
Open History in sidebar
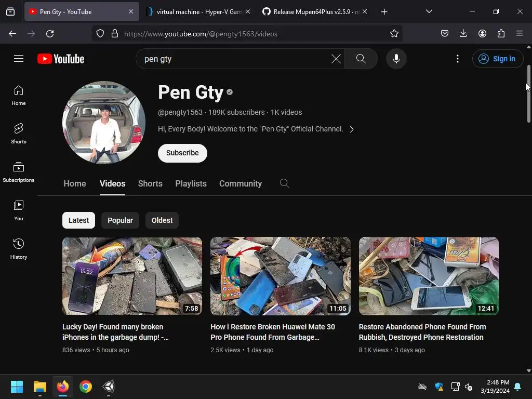tap(19, 249)
